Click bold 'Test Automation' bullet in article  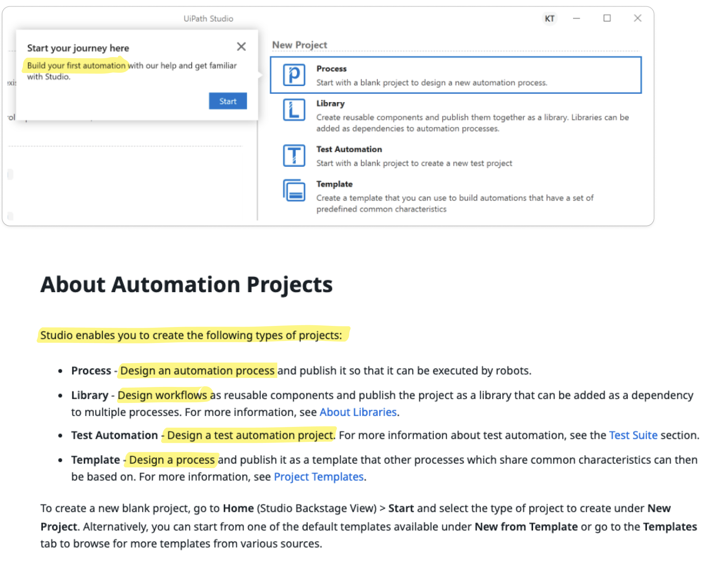click(x=115, y=435)
